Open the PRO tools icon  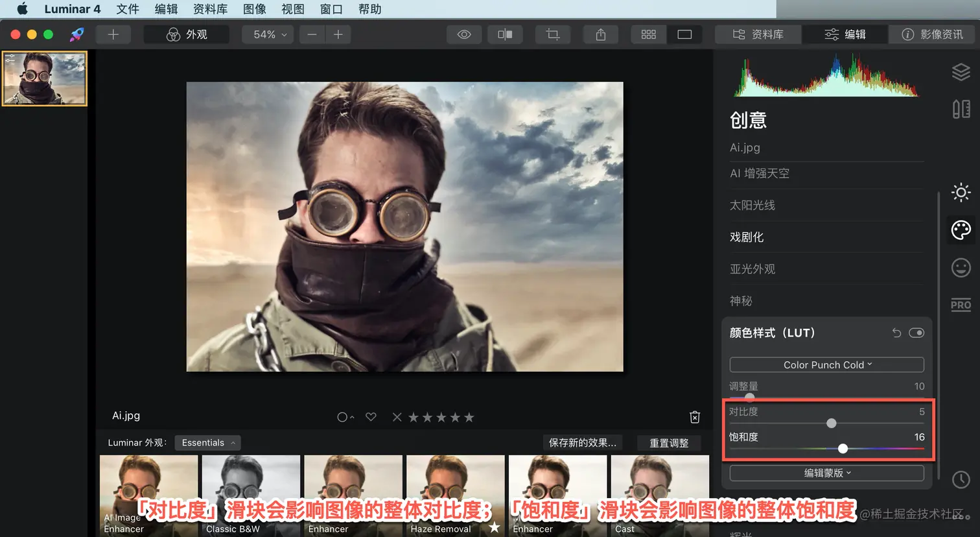click(961, 305)
